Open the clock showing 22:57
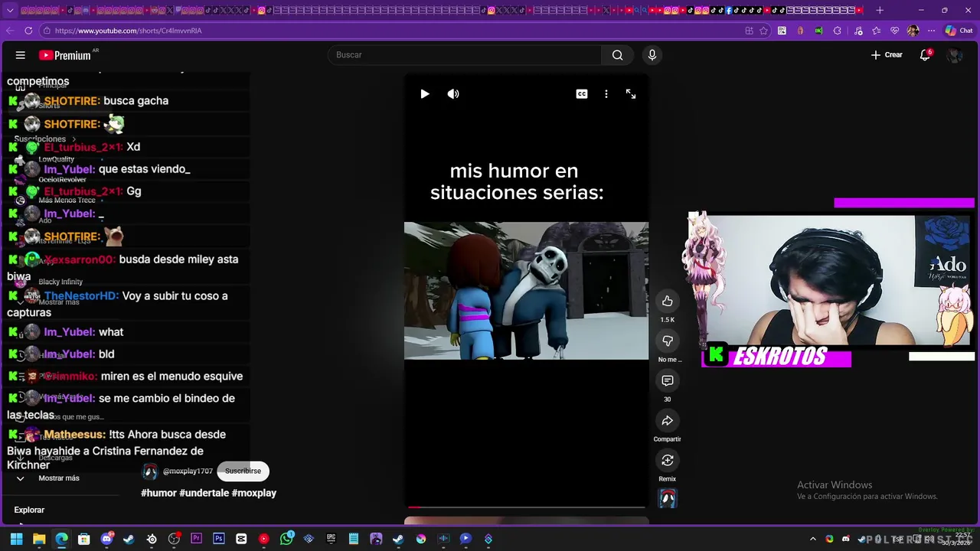Image resolution: width=980 pixels, height=551 pixels. click(956, 539)
